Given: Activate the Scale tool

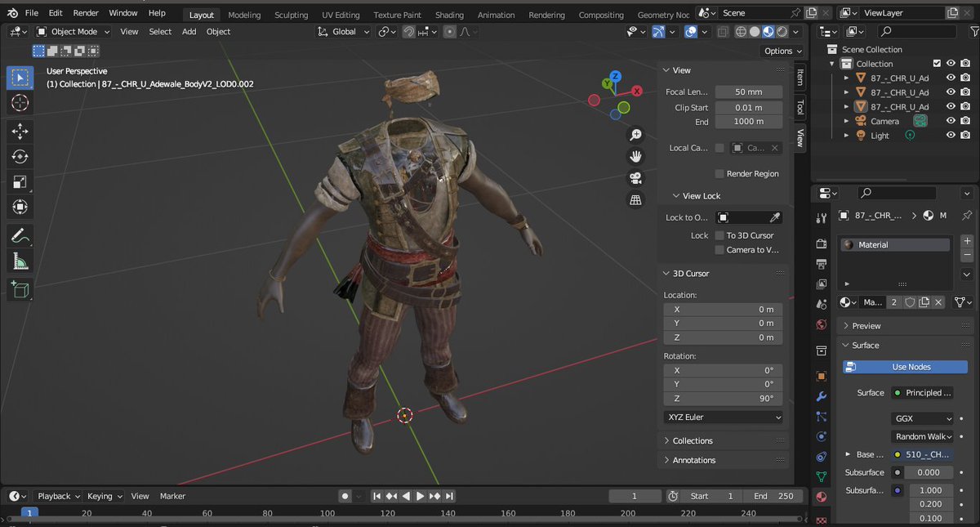Looking at the screenshot, I should point(20,182).
